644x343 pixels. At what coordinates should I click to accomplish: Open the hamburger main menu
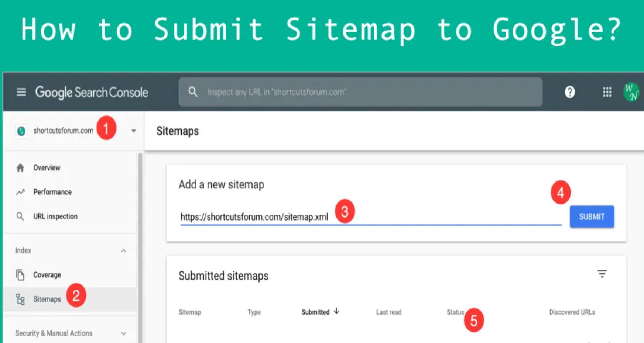(x=21, y=92)
